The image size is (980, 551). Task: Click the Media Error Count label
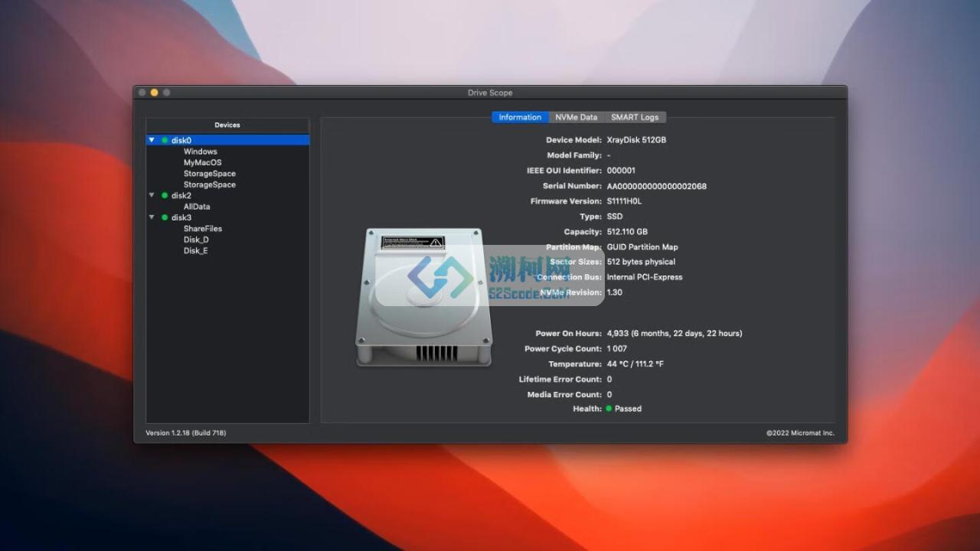point(564,395)
